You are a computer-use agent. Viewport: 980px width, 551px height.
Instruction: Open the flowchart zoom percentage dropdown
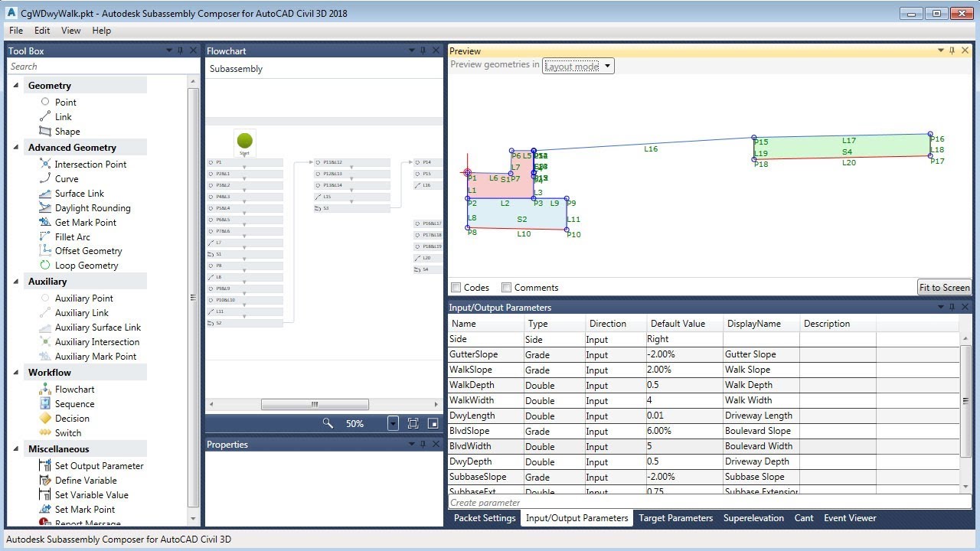click(393, 423)
